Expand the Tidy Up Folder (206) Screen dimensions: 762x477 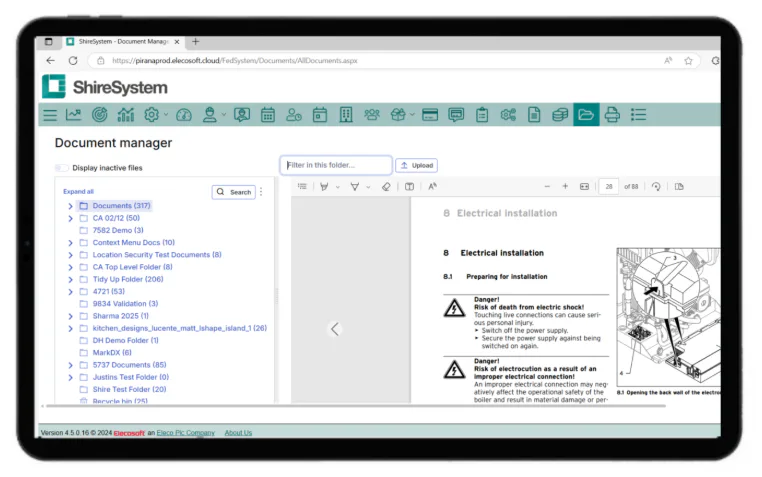[x=70, y=280]
